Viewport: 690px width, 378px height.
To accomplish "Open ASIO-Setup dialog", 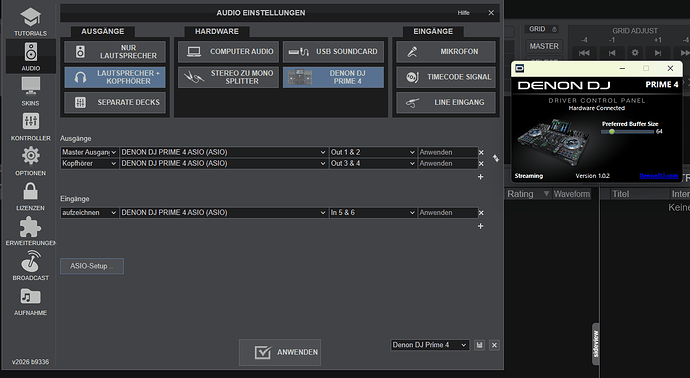I will (92, 266).
